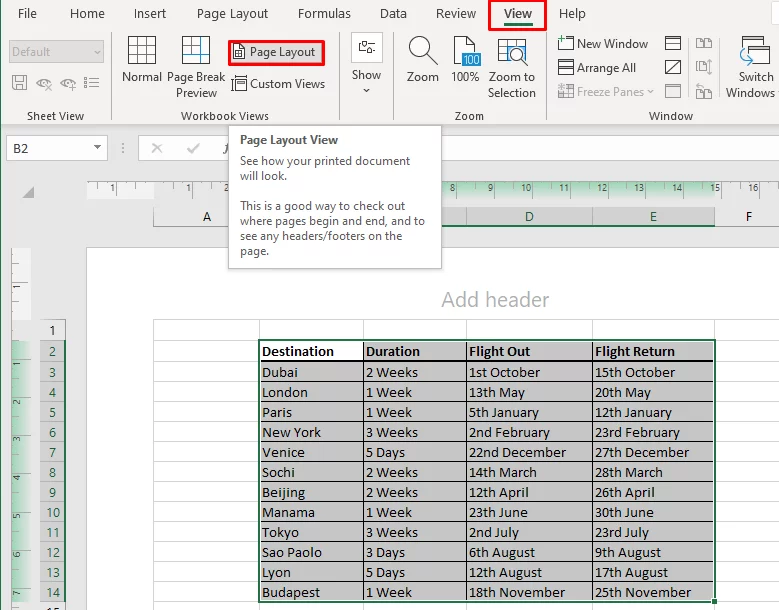Image resolution: width=779 pixels, height=610 pixels.
Task: Expand the Name Box dropdown arrow
Action: coord(98,148)
